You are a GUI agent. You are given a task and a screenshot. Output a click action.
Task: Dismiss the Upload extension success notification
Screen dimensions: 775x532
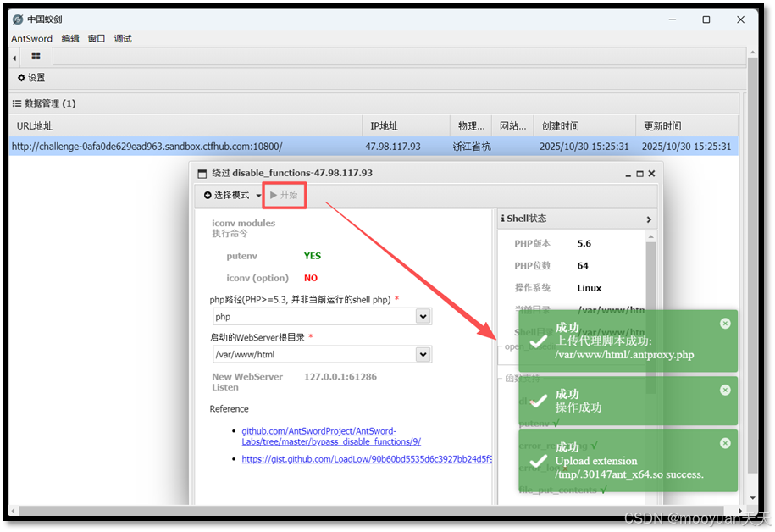pyautogui.click(x=725, y=443)
